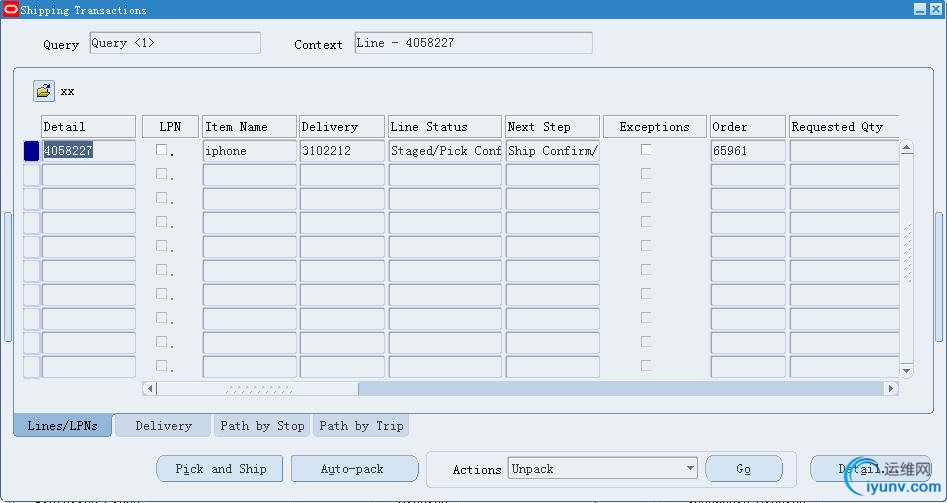947x503 pixels.
Task: Click the Auto-pack button
Action: pos(355,469)
